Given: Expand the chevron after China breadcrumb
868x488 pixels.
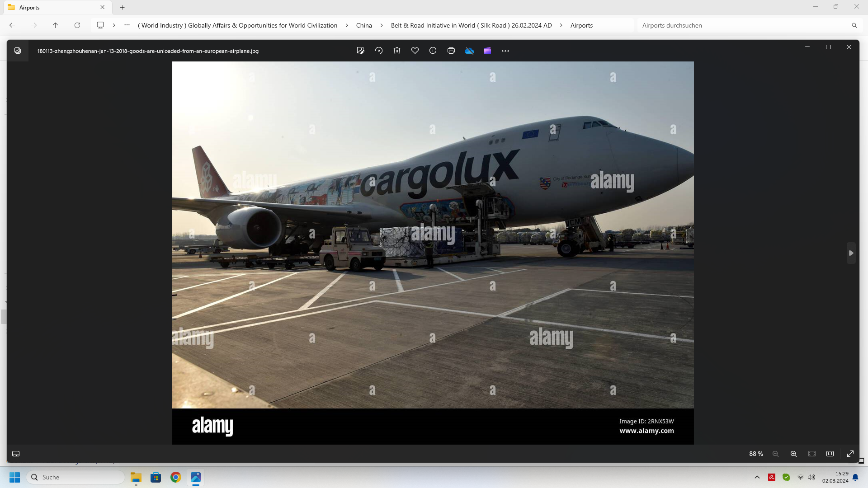Looking at the screenshot, I should (x=382, y=25).
